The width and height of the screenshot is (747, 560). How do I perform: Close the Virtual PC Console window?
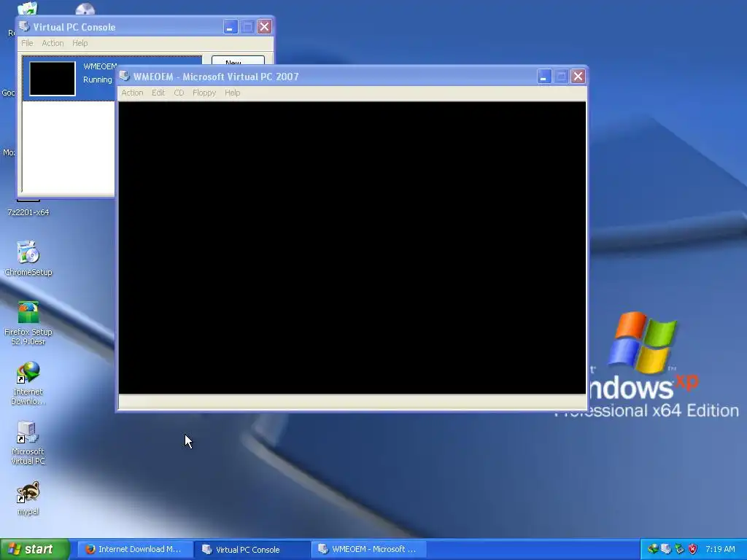point(264,27)
